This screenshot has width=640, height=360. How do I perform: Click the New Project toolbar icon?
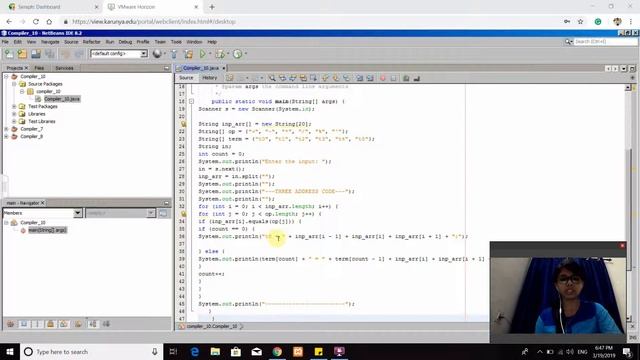click(x=22, y=53)
